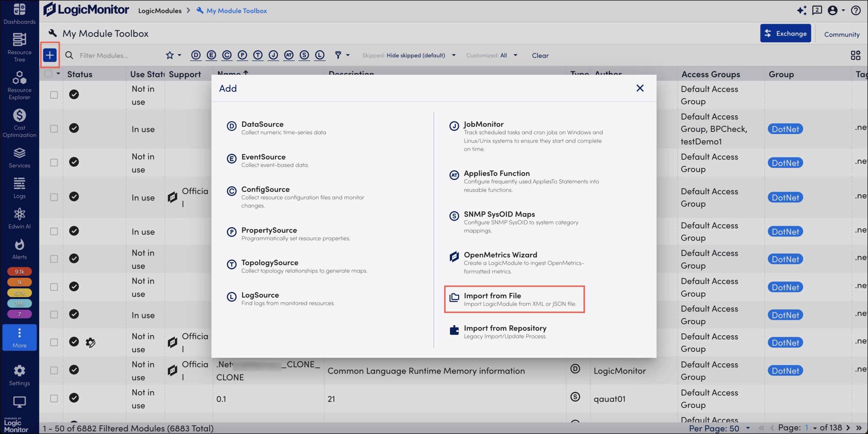Open Settings in the sidebar

pos(19,375)
